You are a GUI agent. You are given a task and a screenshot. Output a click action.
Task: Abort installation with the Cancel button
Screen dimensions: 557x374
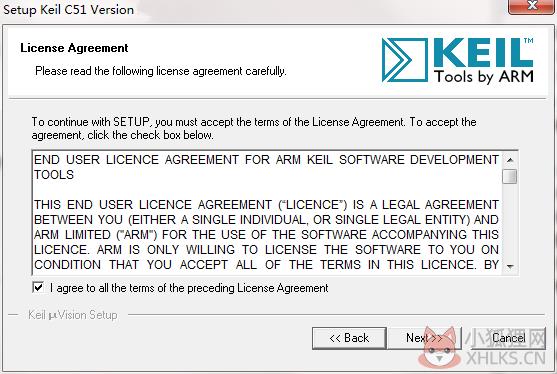(508, 338)
